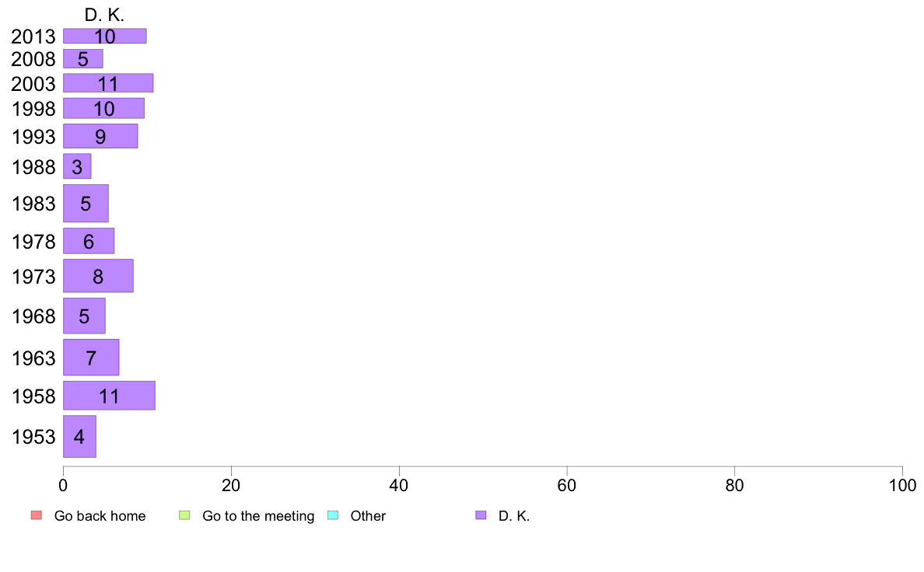The width and height of the screenshot is (924, 572).
Task: Select the 1983 bar showing 5
Action: (x=86, y=204)
